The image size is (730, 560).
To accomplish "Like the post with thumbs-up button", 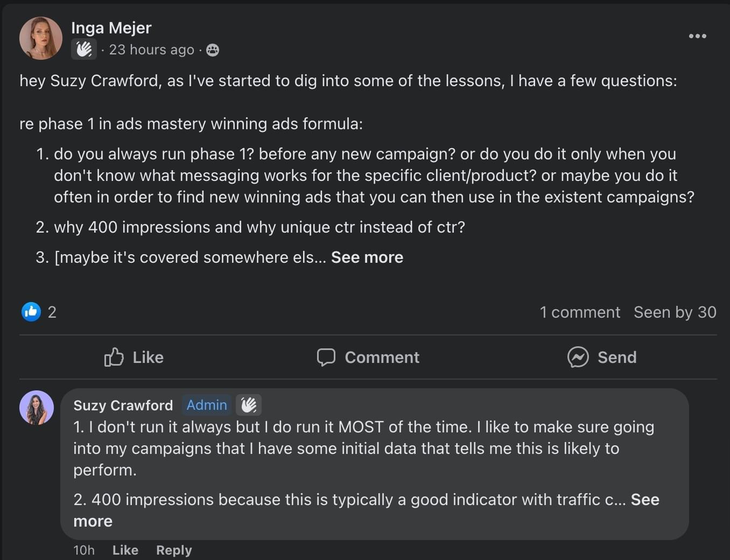I will (134, 357).
